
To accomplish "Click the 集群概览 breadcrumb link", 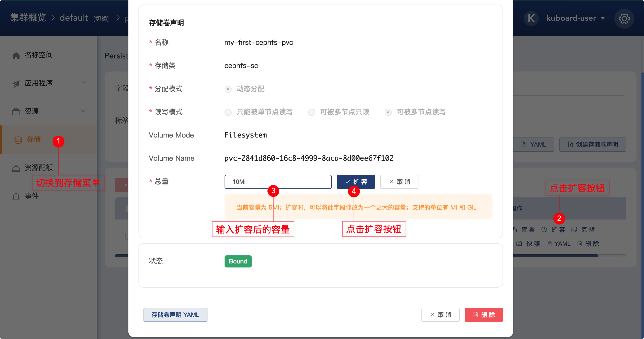I will 28,18.
